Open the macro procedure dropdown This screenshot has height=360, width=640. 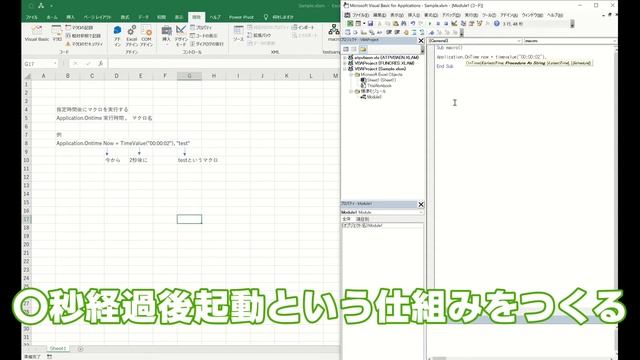pos(614,41)
